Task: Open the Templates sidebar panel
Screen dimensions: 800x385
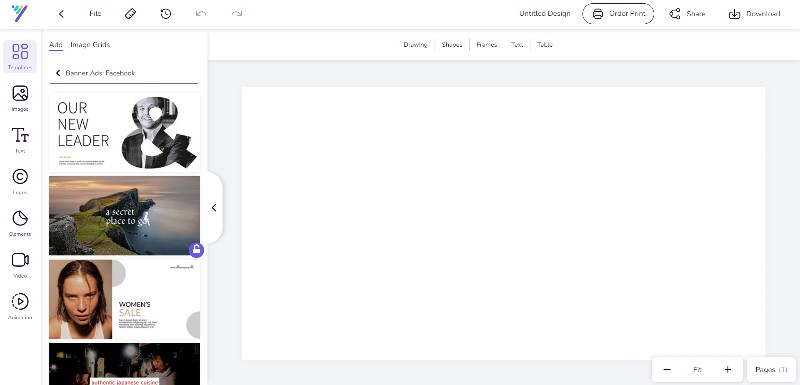Action: pyautogui.click(x=20, y=56)
